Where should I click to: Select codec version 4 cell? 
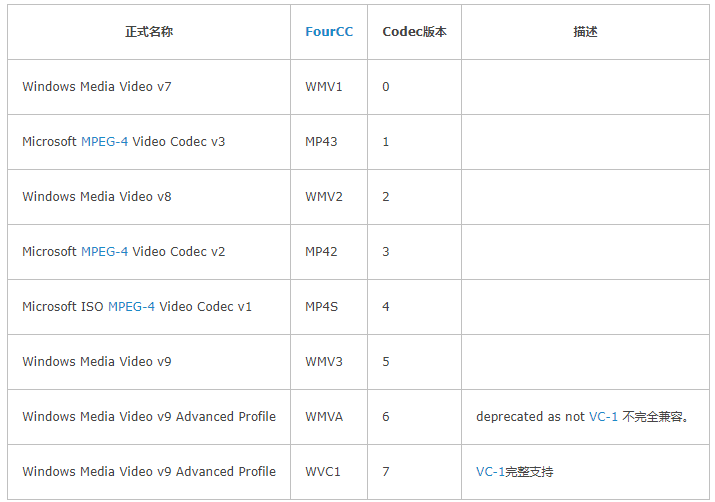414,307
